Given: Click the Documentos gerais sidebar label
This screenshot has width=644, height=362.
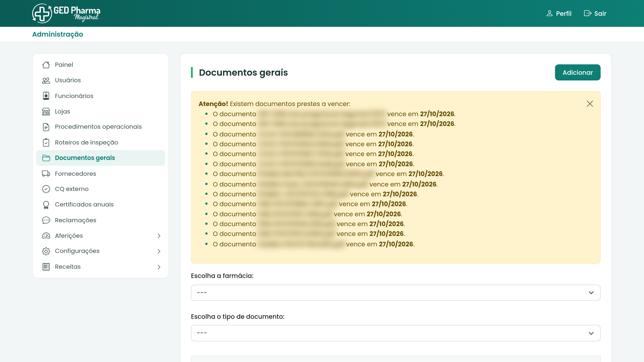Looking at the screenshot, I should (85, 158).
